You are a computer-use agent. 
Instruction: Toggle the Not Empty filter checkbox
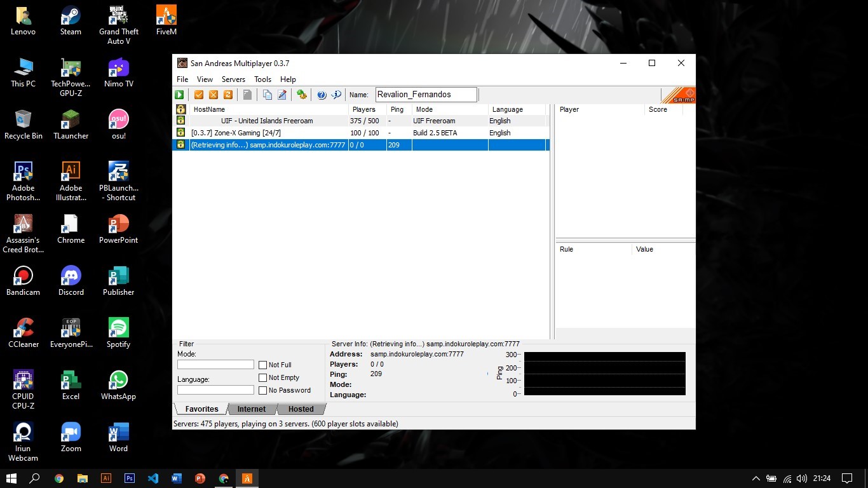coord(262,377)
